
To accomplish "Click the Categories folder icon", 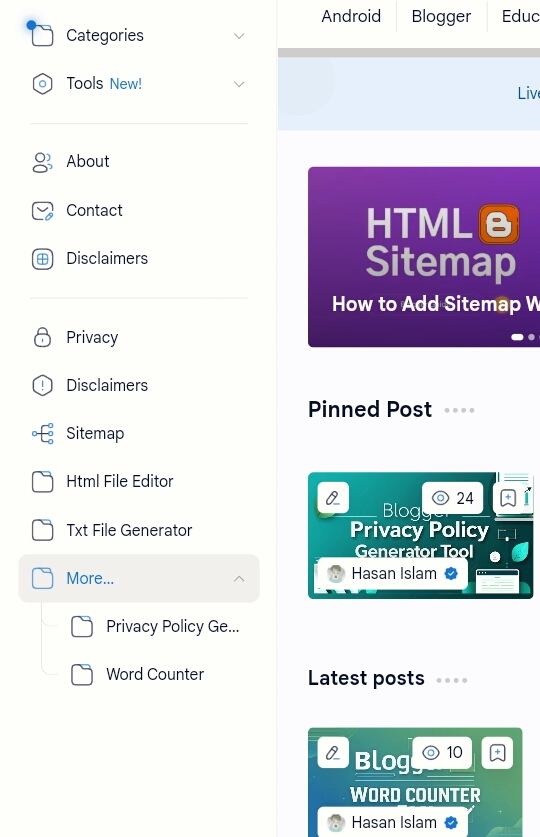I will [42, 35].
